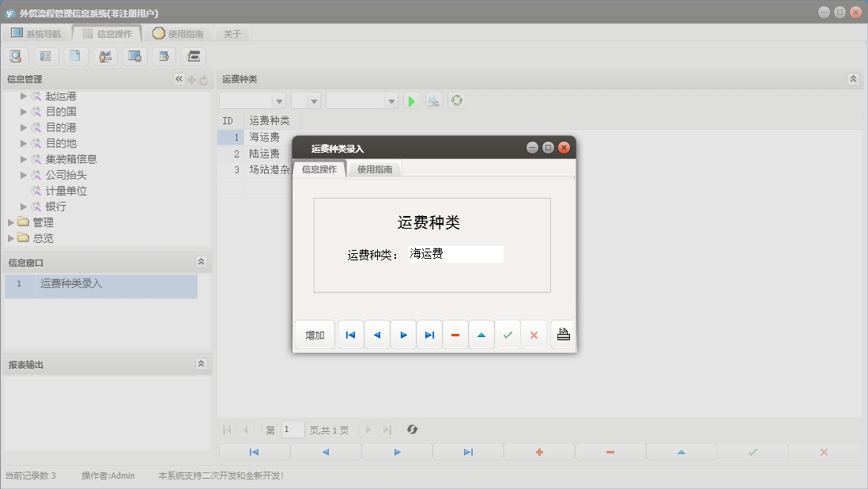Click the 增加 button in the dialog

tap(314, 334)
